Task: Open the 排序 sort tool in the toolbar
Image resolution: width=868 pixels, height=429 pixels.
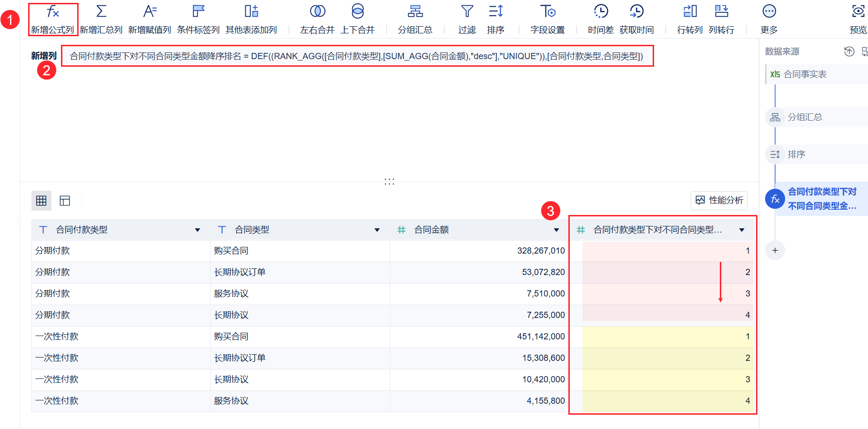Action: pyautogui.click(x=495, y=19)
